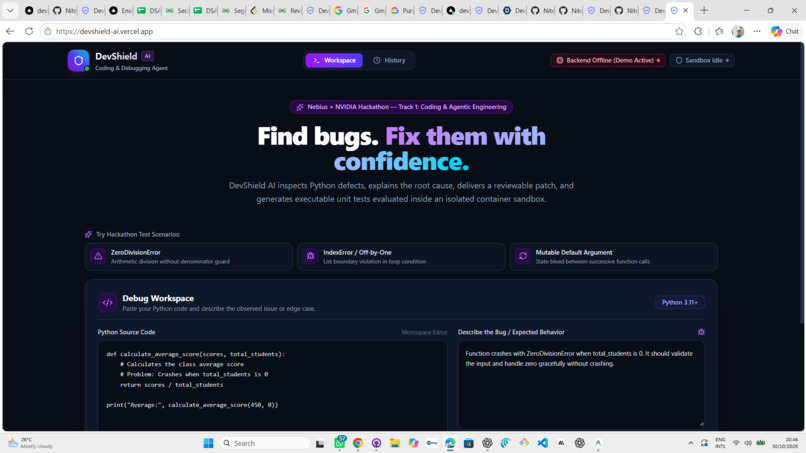Viewport: 806px width, 453px height.
Task: Open the History tab
Action: (389, 60)
